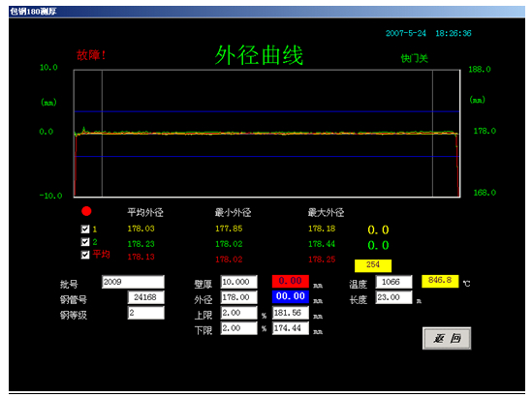Screen dimensions: 532x398
Task: Click the 174.44 lower limit mm field
Action: 291,328
